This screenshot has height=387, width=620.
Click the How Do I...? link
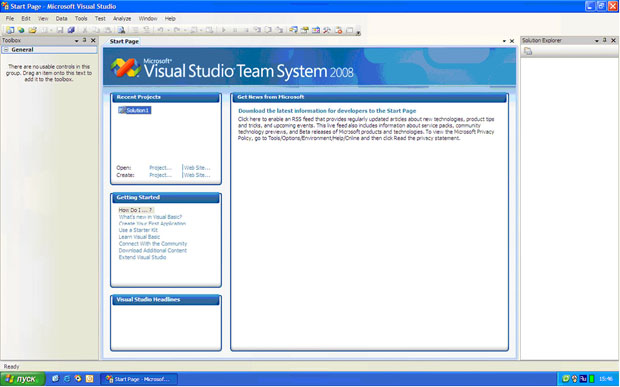click(136, 210)
